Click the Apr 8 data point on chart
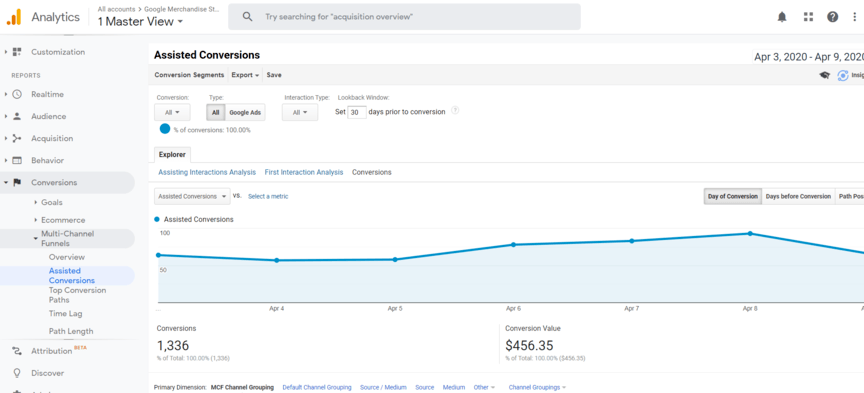Screen dimensions: 864x393 (x=750, y=234)
